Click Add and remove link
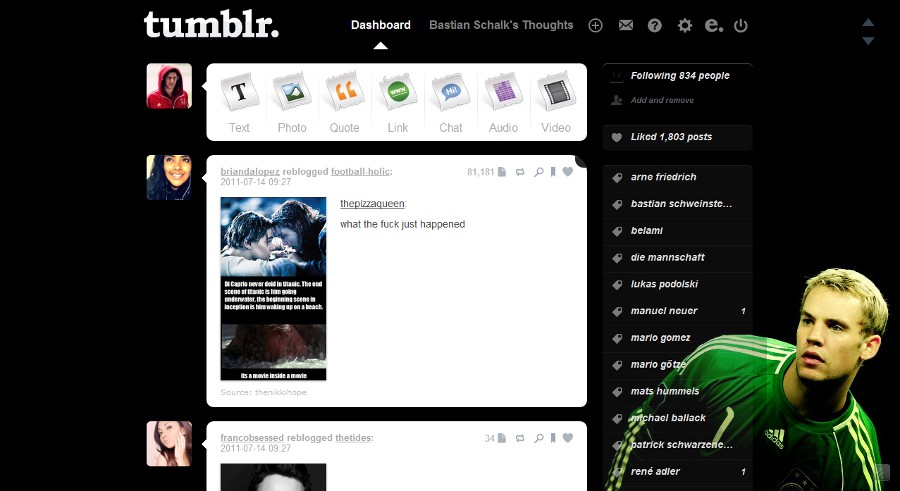The width and height of the screenshot is (900, 491). pyautogui.click(x=662, y=100)
